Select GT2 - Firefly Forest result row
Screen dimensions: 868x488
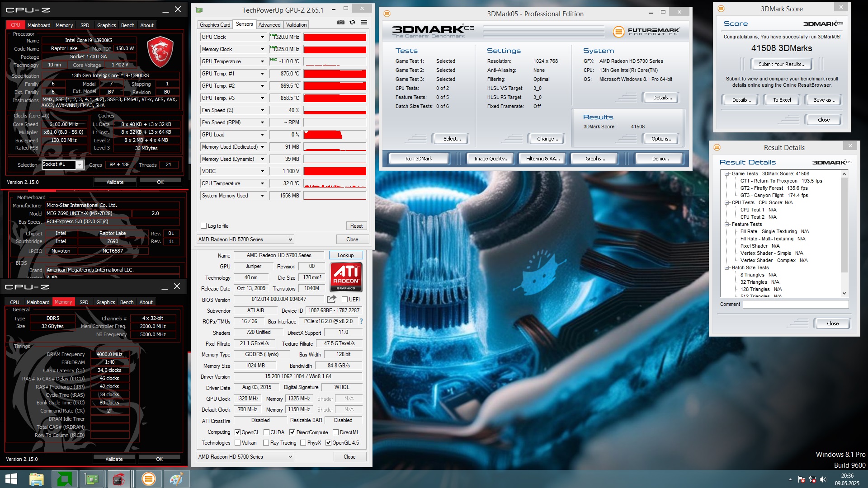point(774,188)
